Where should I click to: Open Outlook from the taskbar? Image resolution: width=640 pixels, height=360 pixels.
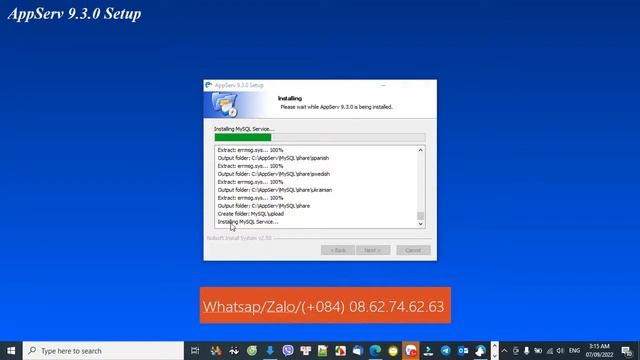coord(463,351)
